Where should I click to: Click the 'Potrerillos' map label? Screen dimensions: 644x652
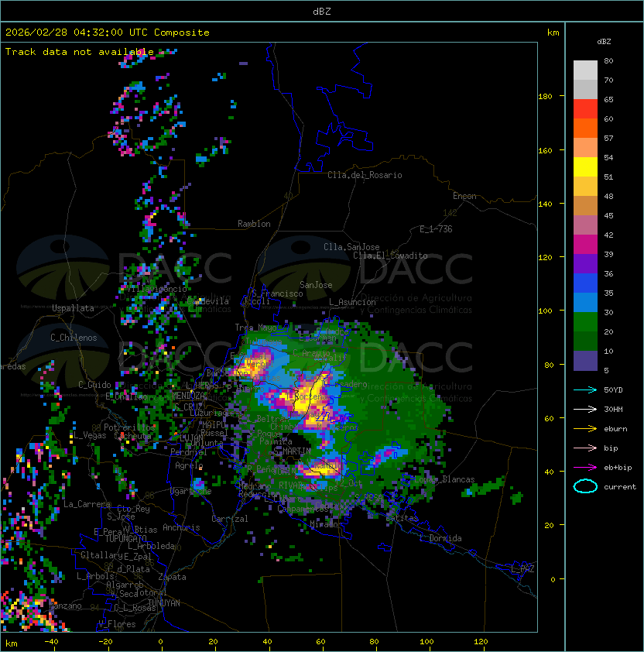click(x=129, y=427)
